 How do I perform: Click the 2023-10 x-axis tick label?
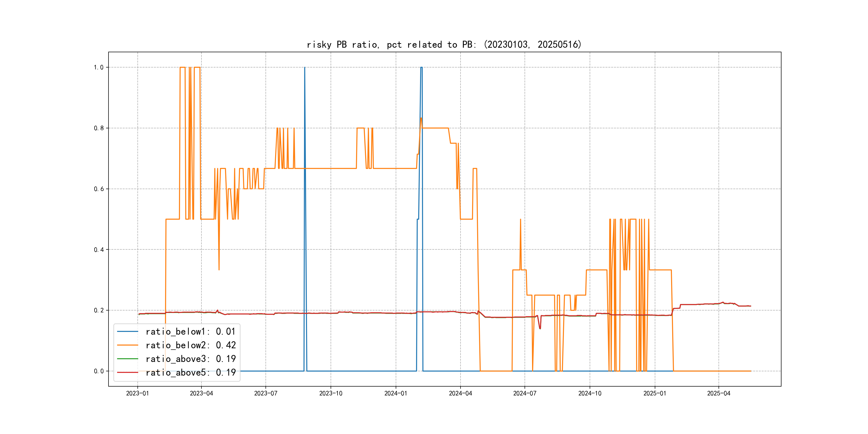(x=331, y=393)
